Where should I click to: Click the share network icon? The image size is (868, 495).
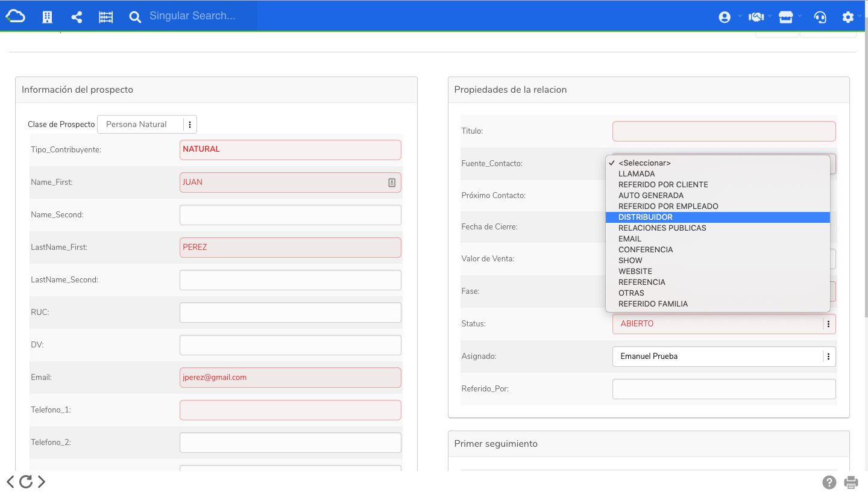point(77,17)
